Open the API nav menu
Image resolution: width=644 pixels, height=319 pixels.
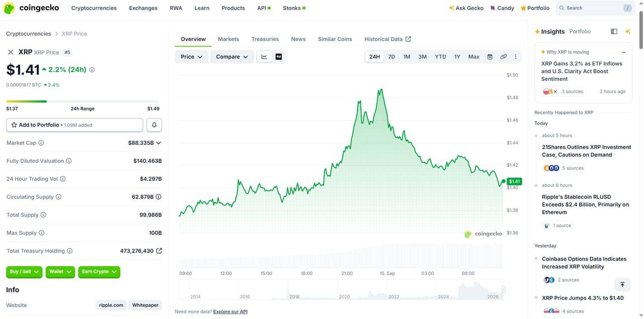coord(264,8)
